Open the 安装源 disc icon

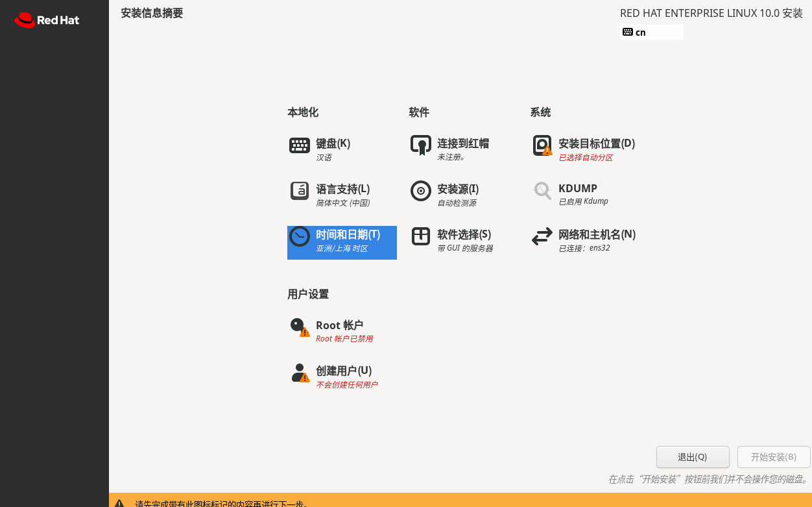point(421,191)
